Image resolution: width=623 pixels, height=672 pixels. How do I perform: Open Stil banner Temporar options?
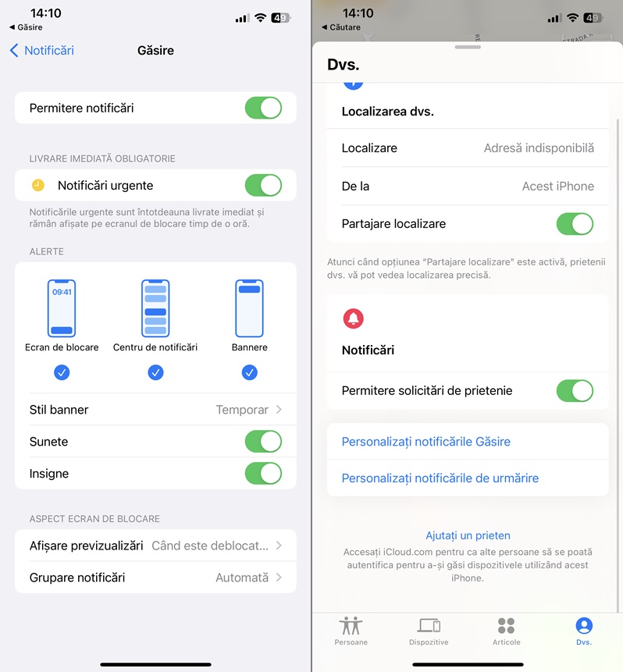point(155,410)
